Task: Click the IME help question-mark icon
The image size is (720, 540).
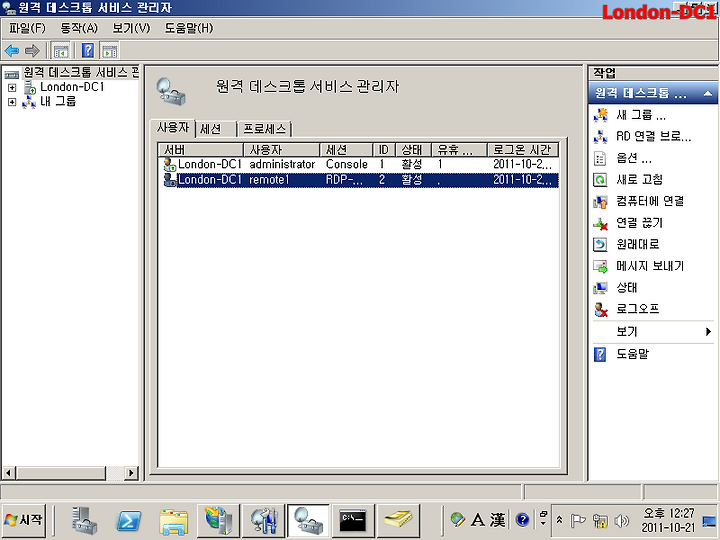Action: 522,520
